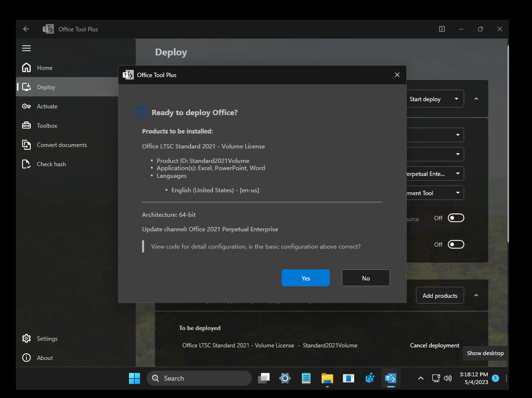Click the Convert documents icon
The image size is (532, 398).
point(26,145)
